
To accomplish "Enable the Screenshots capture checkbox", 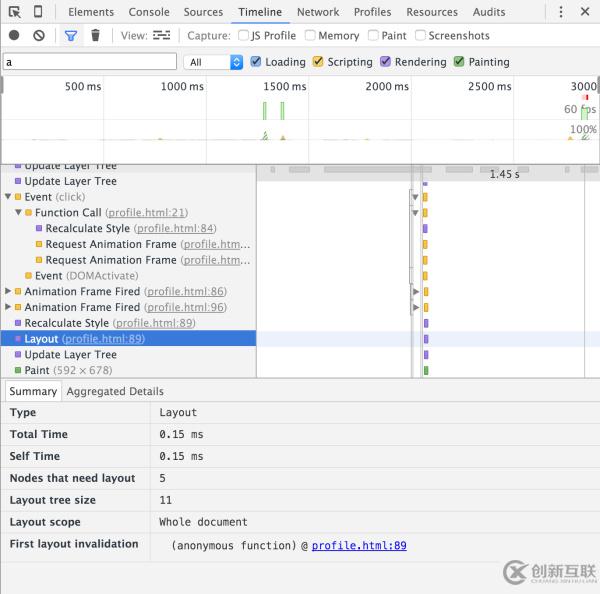I will [420, 35].
